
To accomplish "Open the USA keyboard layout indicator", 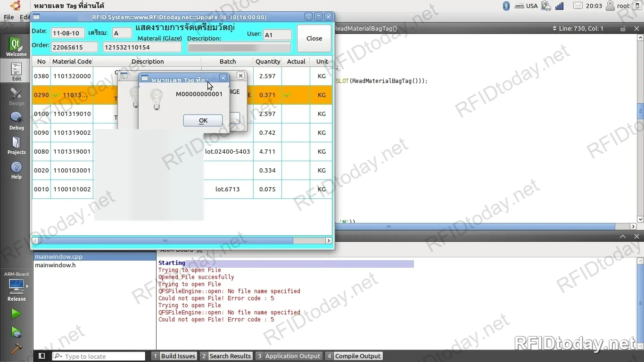I will pyautogui.click(x=526, y=6).
